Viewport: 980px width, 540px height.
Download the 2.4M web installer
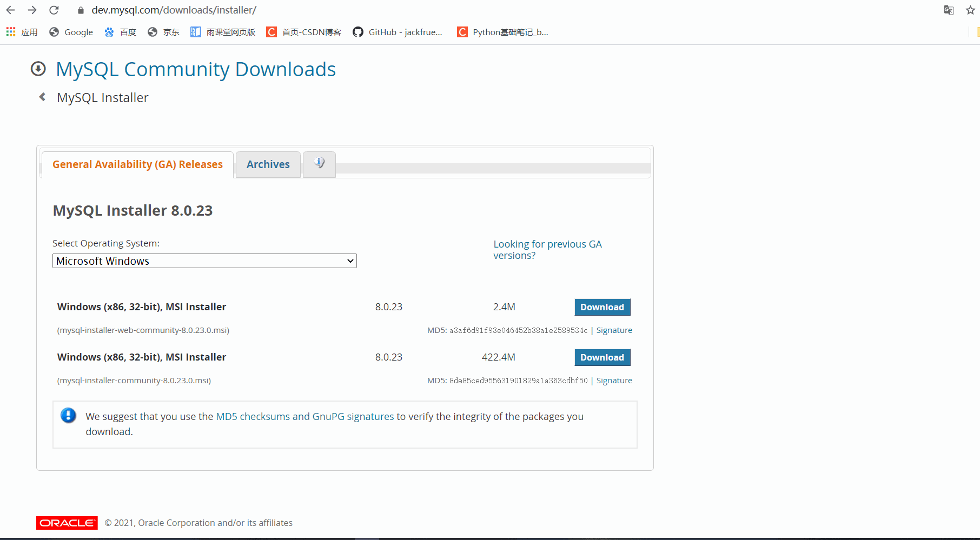(602, 307)
